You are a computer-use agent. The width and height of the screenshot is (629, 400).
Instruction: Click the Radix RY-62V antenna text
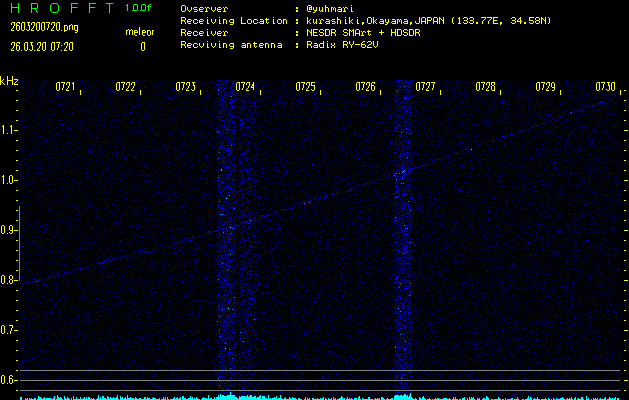pos(342,45)
